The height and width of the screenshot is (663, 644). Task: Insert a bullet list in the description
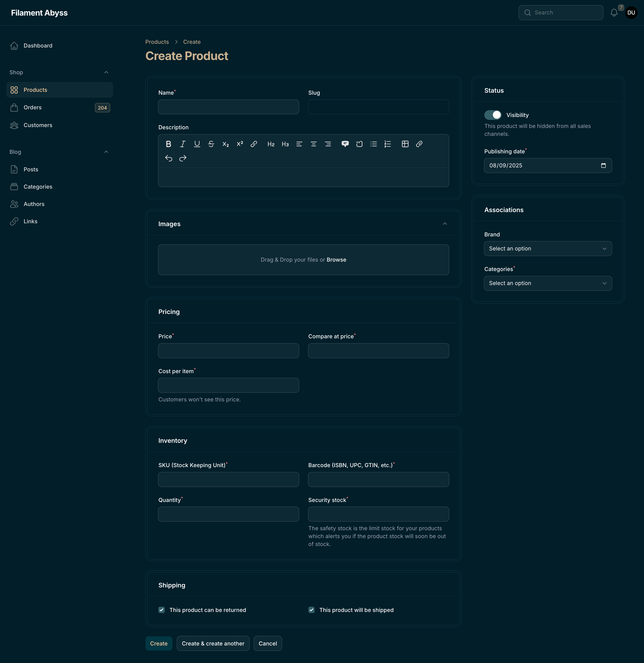click(x=373, y=144)
